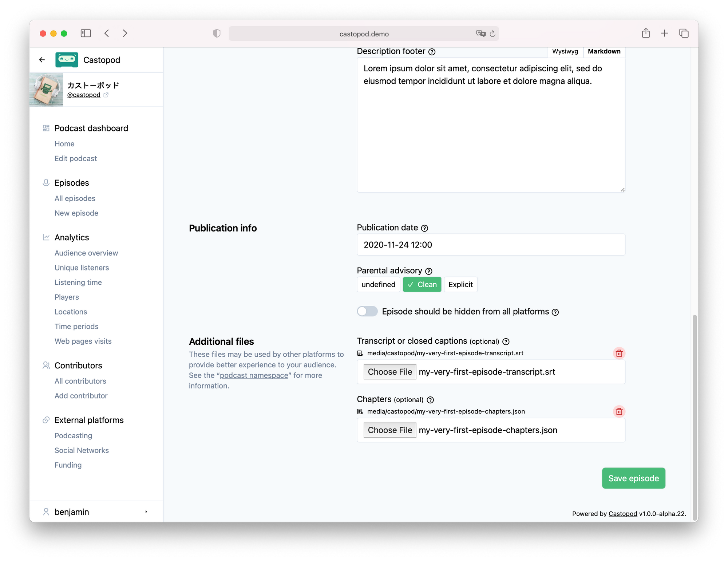The image size is (728, 561).
Task: Click the Markdown tab for description footer
Action: pos(604,51)
